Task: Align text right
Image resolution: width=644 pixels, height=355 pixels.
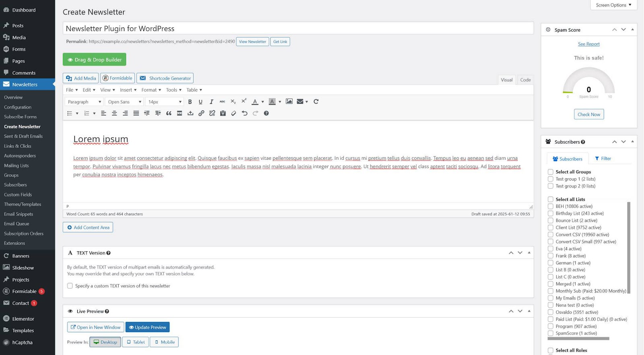Action: pyautogui.click(x=125, y=114)
